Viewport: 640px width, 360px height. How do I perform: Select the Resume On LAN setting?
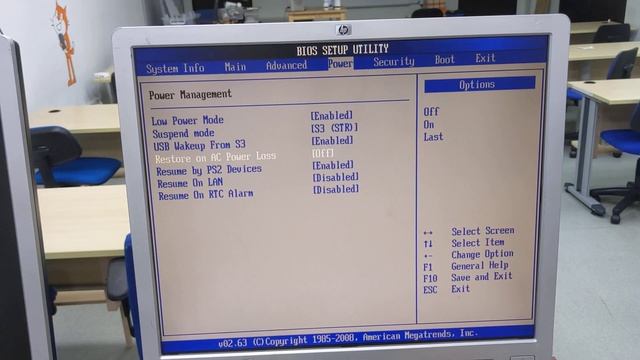click(x=190, y=182)
